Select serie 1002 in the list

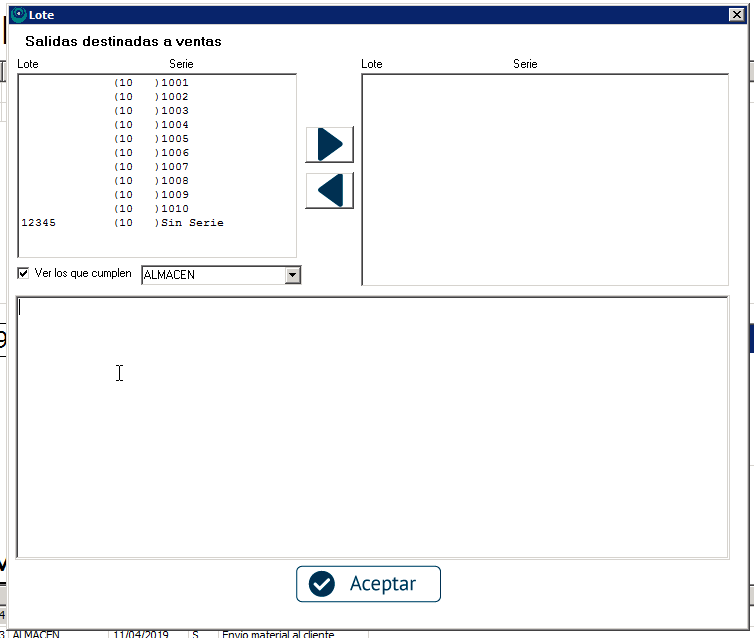point(174,97)
